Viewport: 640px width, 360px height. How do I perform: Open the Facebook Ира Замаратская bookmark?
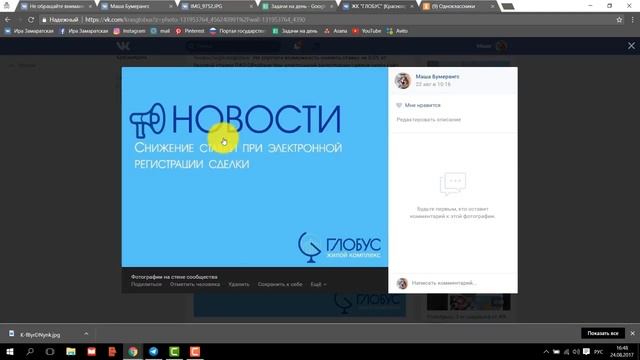pyautogui.click(x=84, y=31)
